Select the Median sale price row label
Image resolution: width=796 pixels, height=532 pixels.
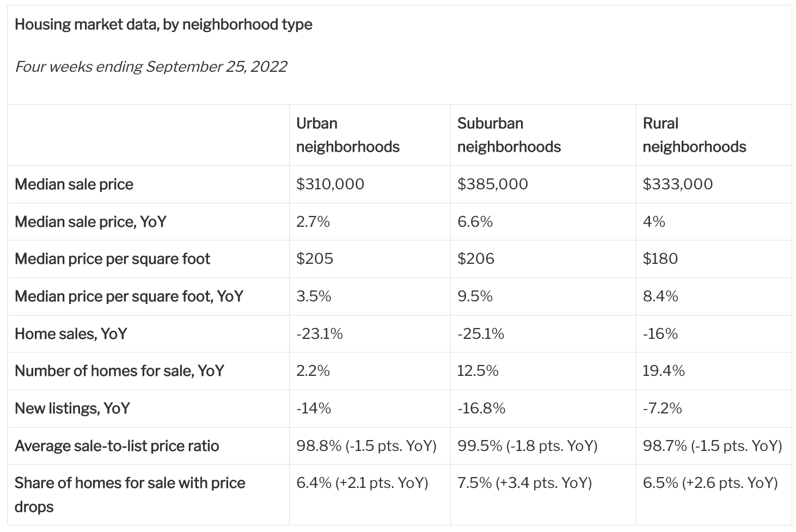[74, 184]
